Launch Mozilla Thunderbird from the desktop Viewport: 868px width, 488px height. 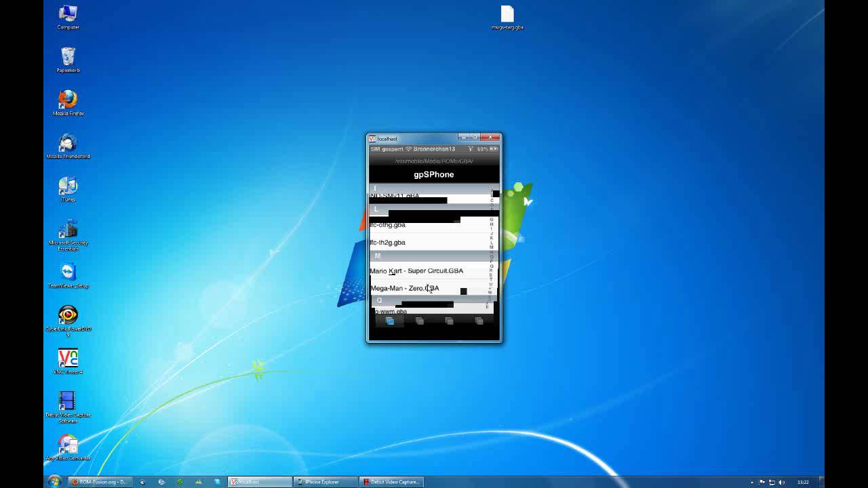pos(68,146)
